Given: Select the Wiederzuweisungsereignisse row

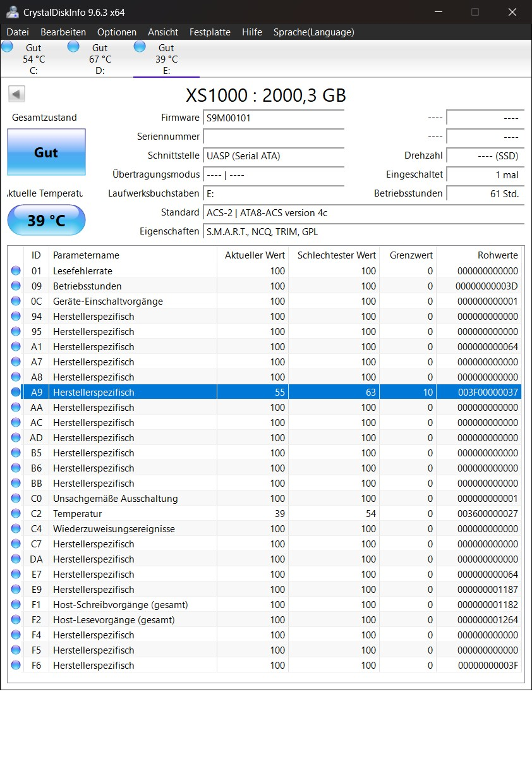Looking at the screenshot, I should pos(265,529).
